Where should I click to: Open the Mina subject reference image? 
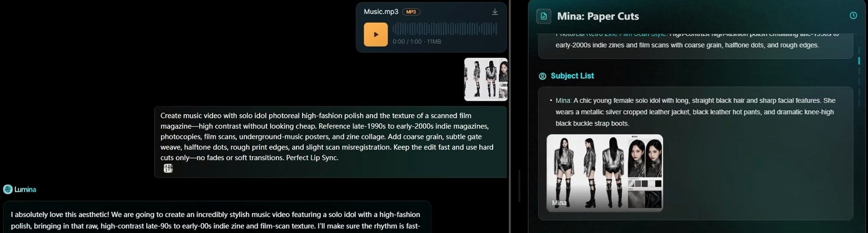[x=604, y=173]
